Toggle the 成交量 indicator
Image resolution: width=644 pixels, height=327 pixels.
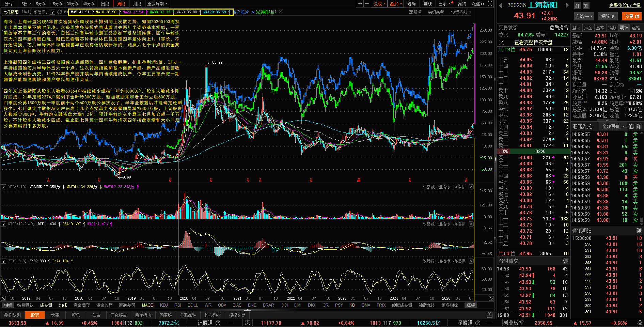tap(46, 305)
